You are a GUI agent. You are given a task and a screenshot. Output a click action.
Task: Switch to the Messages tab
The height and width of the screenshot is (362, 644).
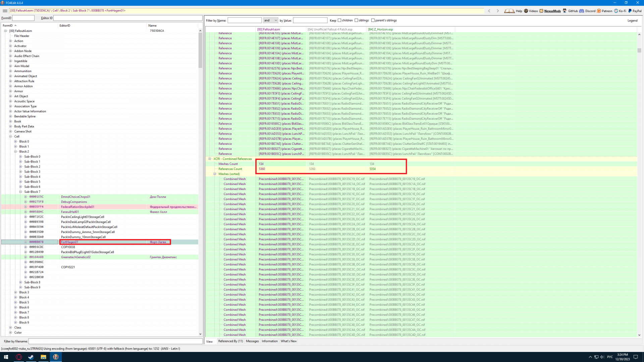[252, 341]
